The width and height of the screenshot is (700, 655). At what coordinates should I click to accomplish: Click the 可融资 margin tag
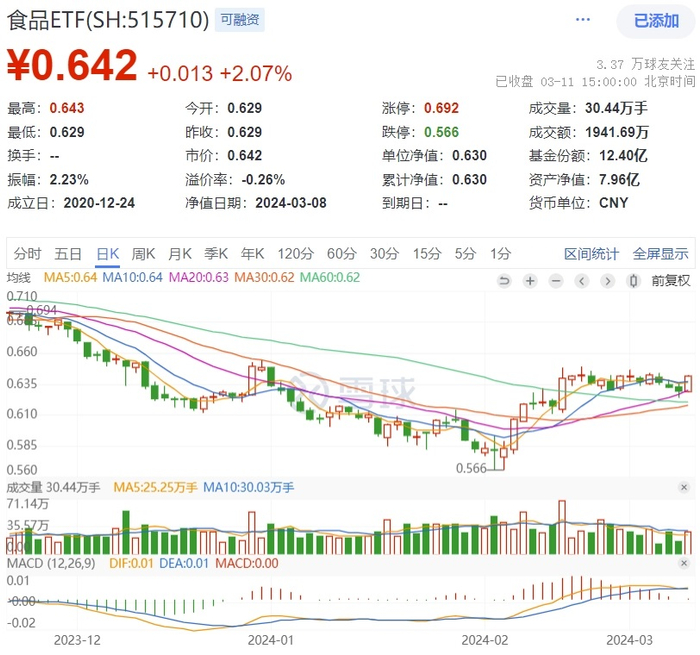click(x=240, y=20)
